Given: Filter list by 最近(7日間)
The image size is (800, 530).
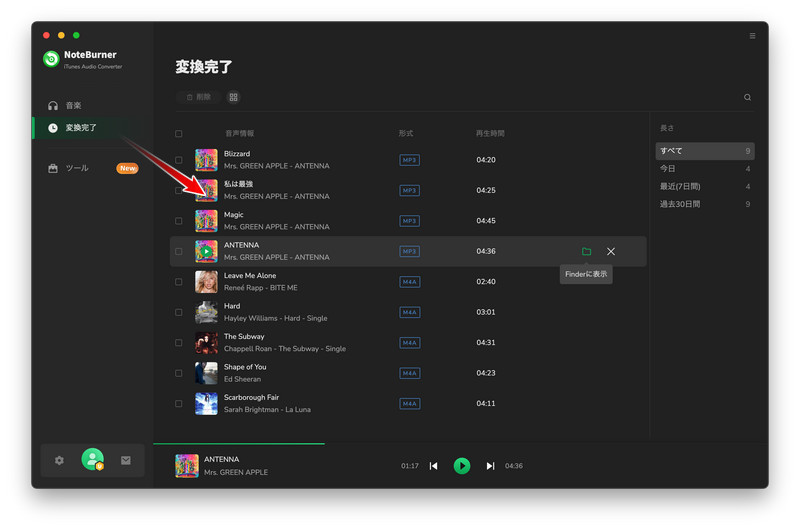Looking at the screenshot, I should (705, 186).
